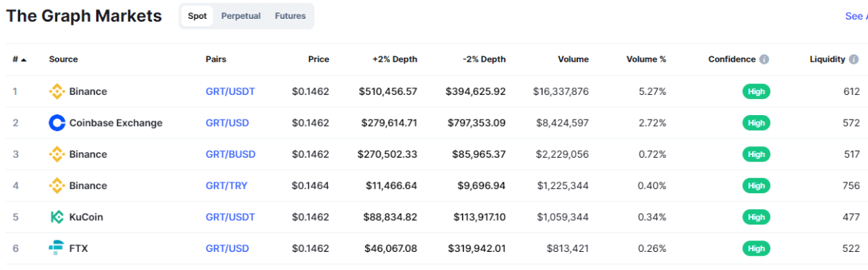Click the High badge in Coinbase row

tap(756, 123)
